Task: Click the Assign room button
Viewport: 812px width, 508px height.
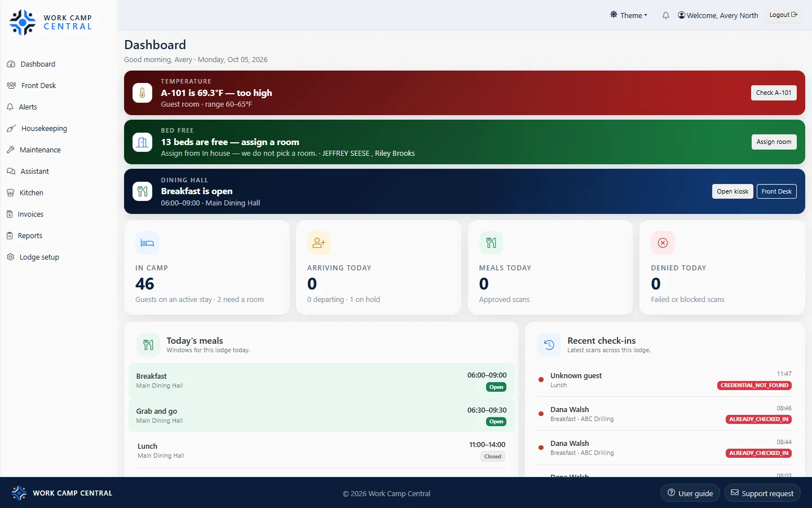Action: (x=774, y=142)
